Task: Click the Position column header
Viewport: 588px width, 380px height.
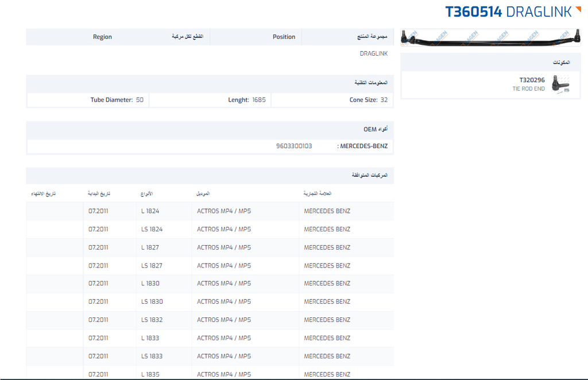Action: pyautogui.click(x=284, y=37)
